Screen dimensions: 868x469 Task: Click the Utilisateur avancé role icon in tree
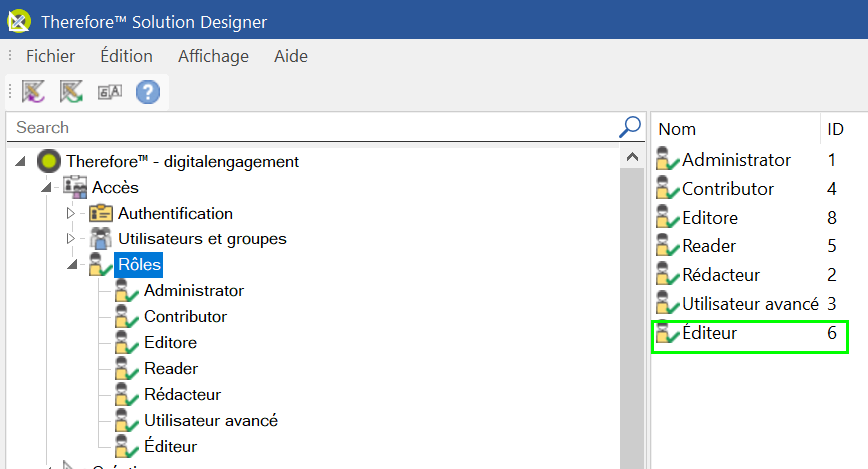(x=126, y=421)
